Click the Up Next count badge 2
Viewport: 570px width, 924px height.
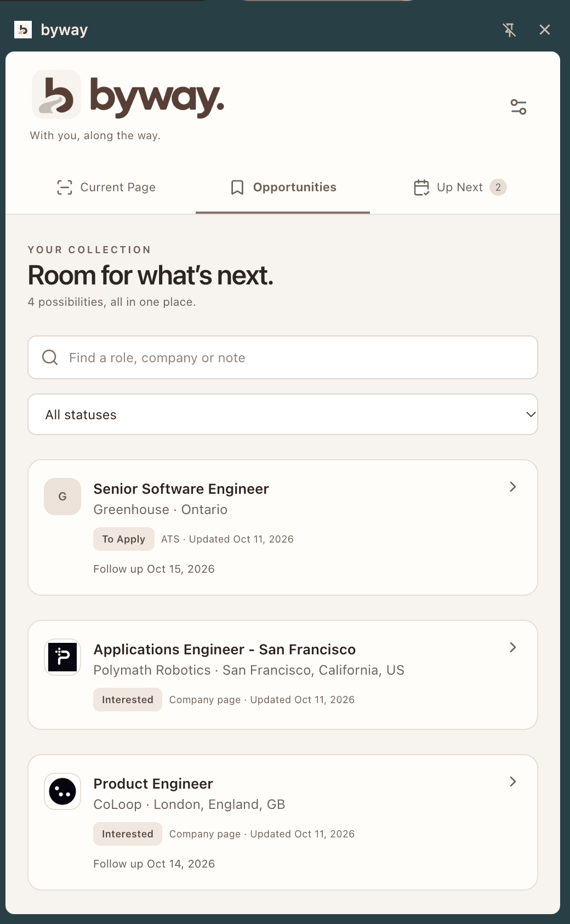pyautogui.click(x=498, y=187)
